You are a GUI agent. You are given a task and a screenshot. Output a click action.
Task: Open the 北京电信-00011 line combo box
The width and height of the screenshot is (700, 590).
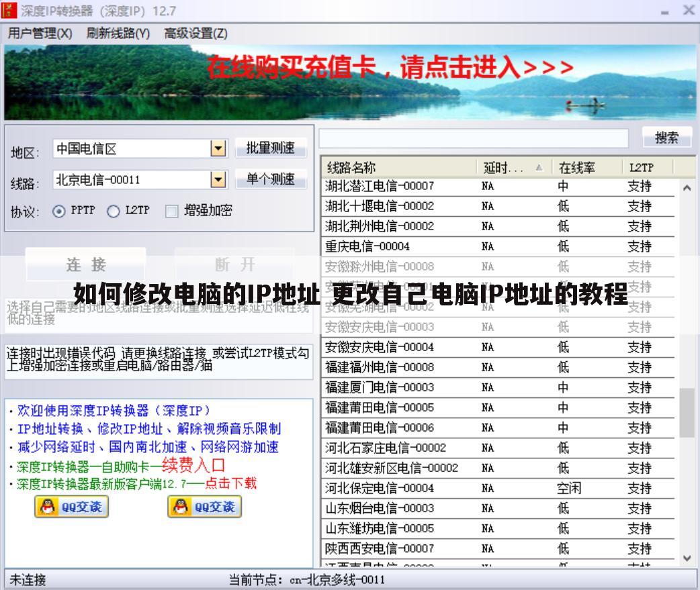pos(140,180)
